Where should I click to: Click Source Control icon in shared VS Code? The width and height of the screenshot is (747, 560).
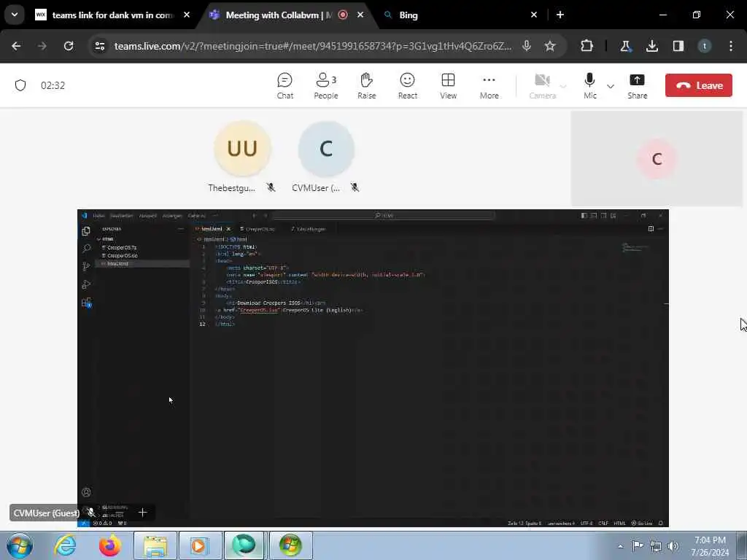[86, 266]
